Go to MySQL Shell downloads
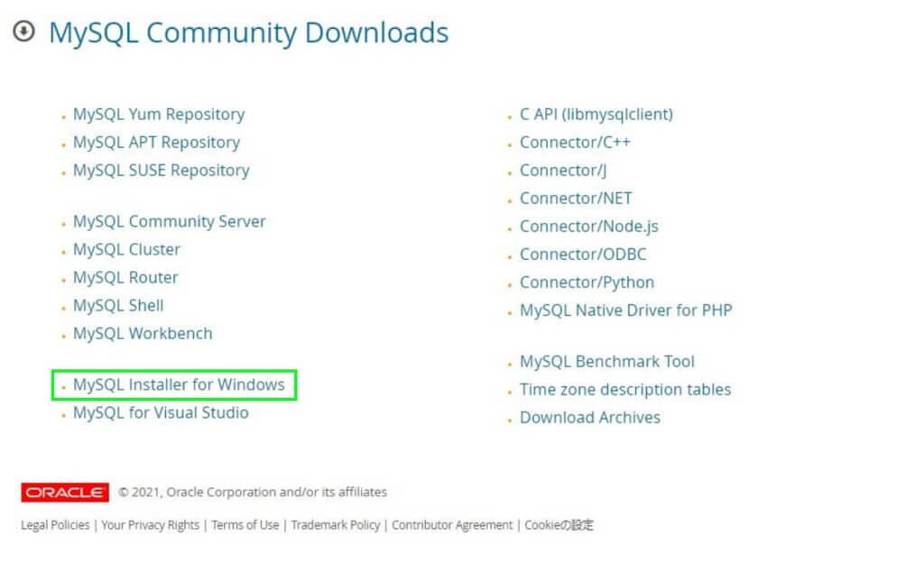Image resolution: width=924 pixels, height=564 pixels. [118, 305]
